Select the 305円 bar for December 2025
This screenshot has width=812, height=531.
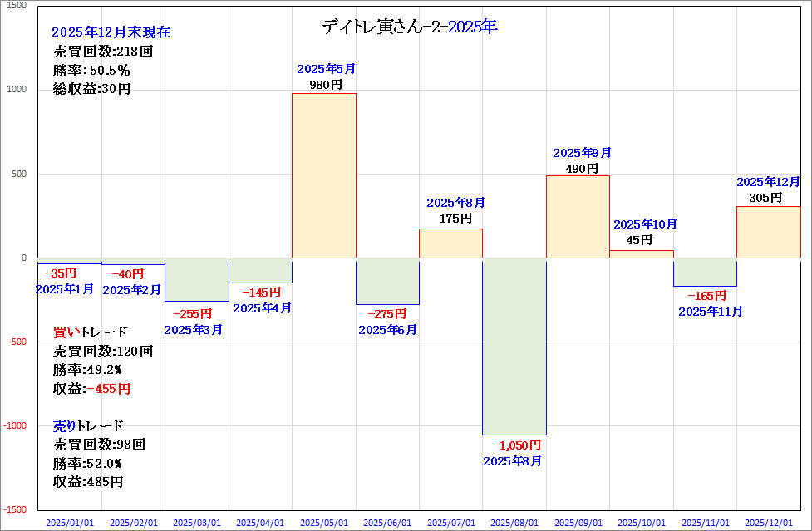pos(768,232)
